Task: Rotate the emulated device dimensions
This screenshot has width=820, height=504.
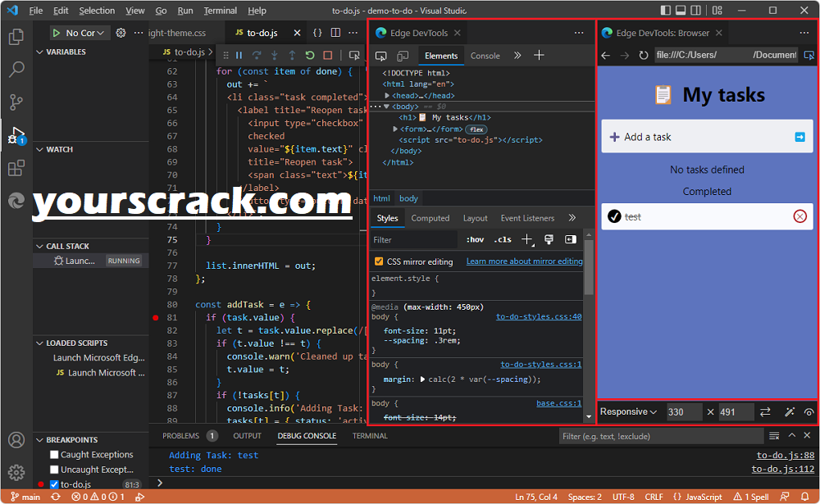Action: 765,412
